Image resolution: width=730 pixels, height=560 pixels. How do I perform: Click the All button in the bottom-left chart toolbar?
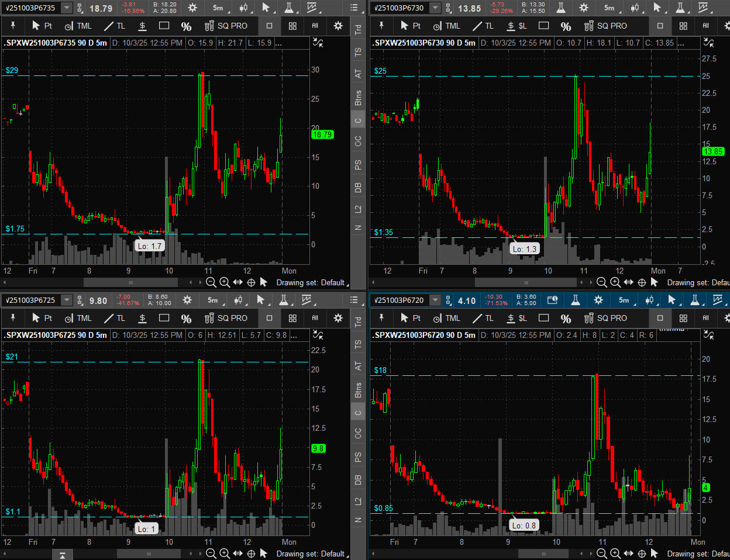coord(315,318)
